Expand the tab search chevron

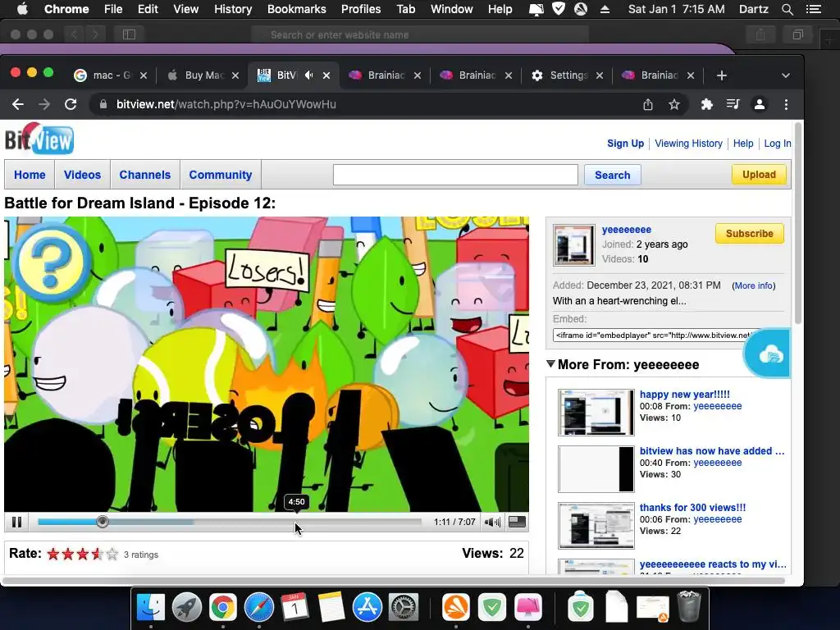click(x=786, y=75)
